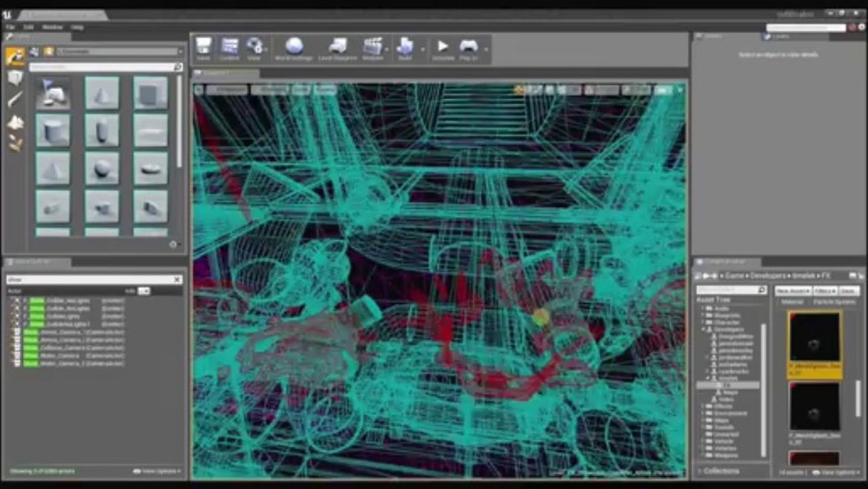
Task: Click the Perspective viewport button
Action: click(227, 90)
